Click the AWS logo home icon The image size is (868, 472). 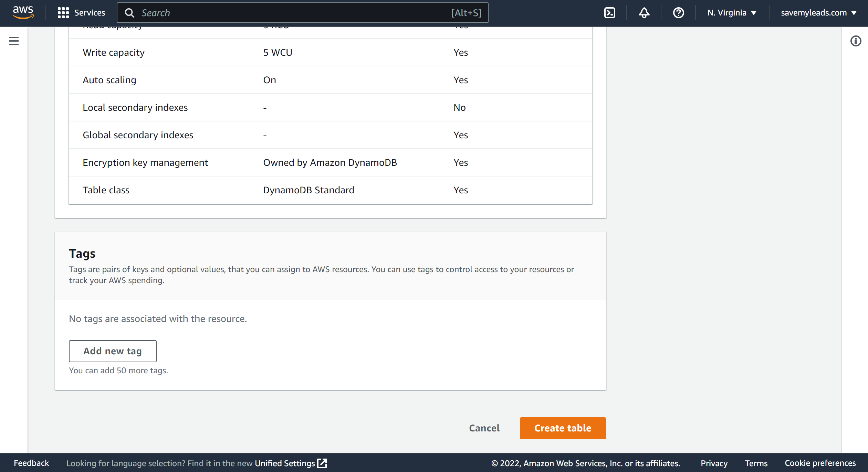(x=23, y=13)
